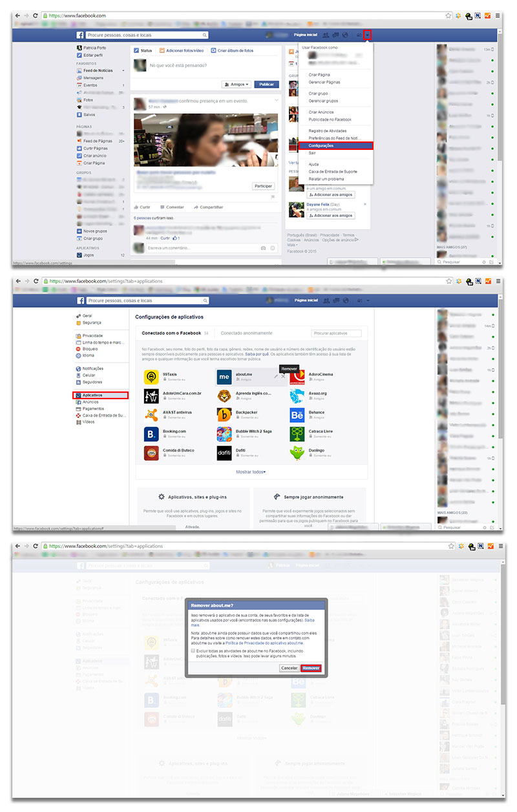Check the 'Excluir todas as atividades' checkbox
Screen dimensions: 517x812
(193, 651)
